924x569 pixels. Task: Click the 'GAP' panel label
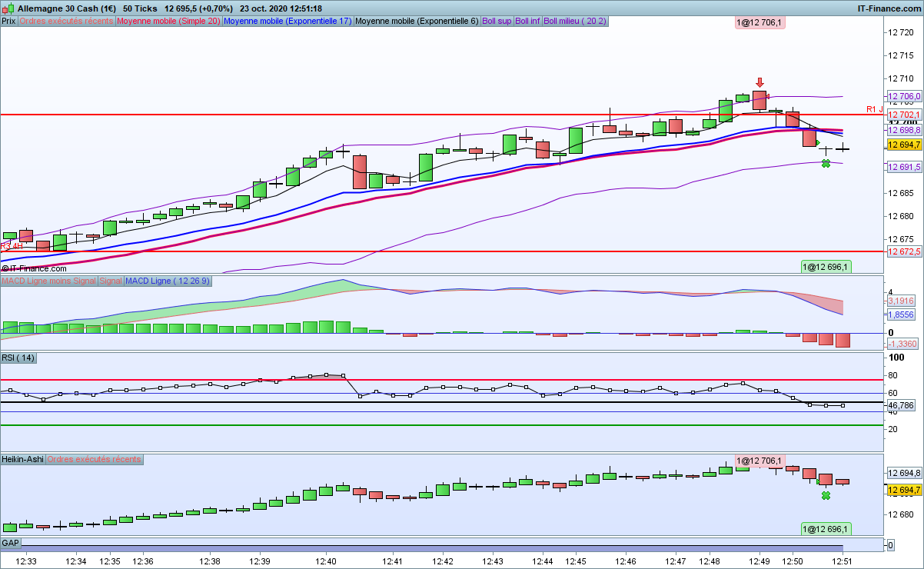(11, 543)
